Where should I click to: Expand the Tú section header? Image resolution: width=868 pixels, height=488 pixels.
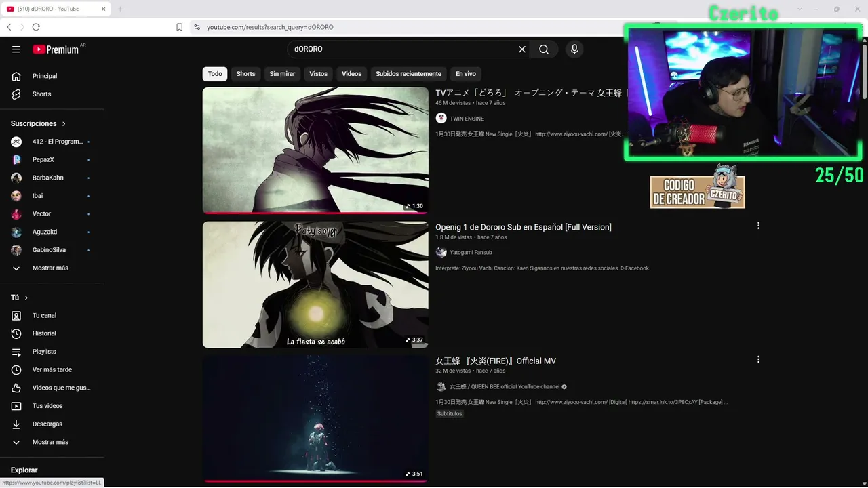coord(20,298)
